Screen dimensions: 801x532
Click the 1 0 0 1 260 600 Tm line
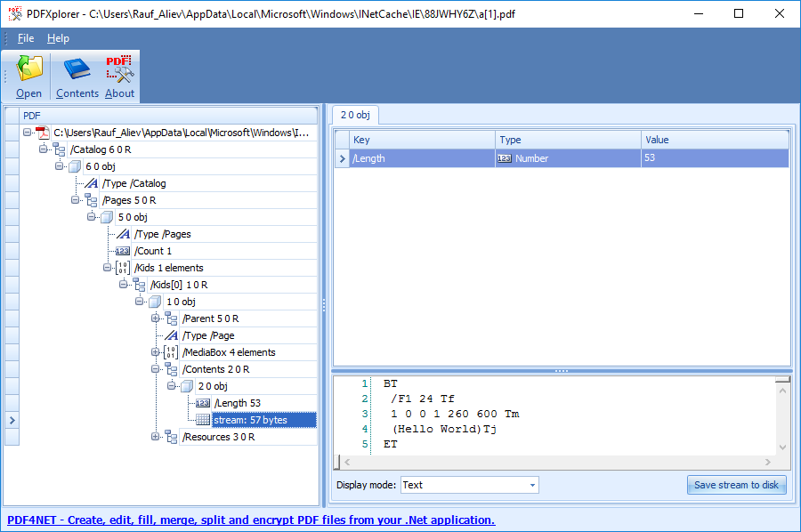(x=455, y=414)
